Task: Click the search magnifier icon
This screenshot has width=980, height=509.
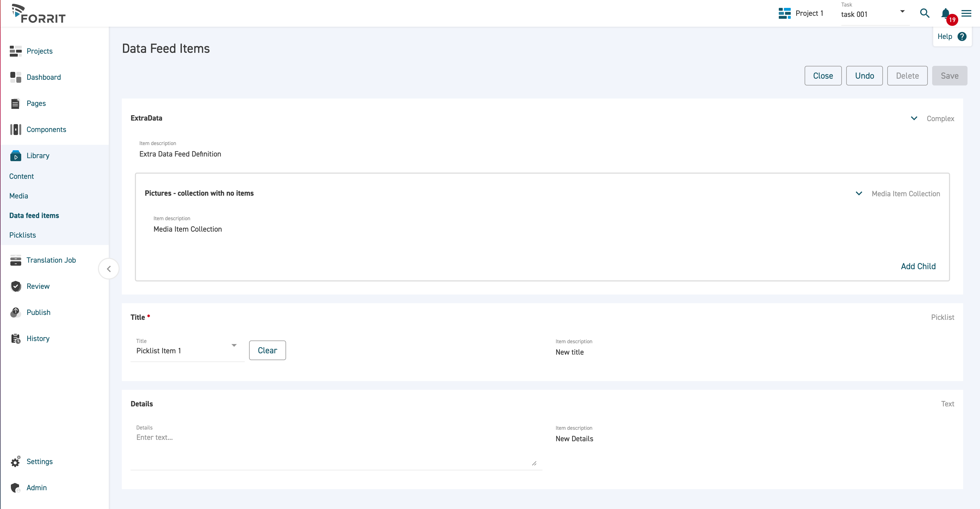Action: click(925, 13)
